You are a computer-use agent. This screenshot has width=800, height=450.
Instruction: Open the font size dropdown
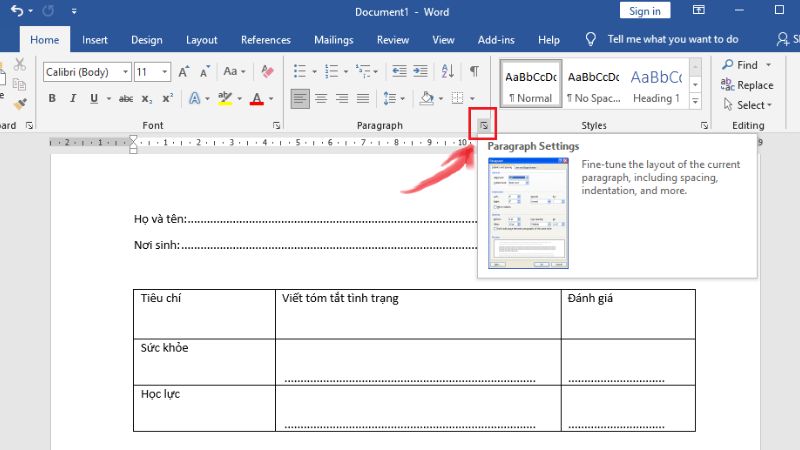coord(166,72)
